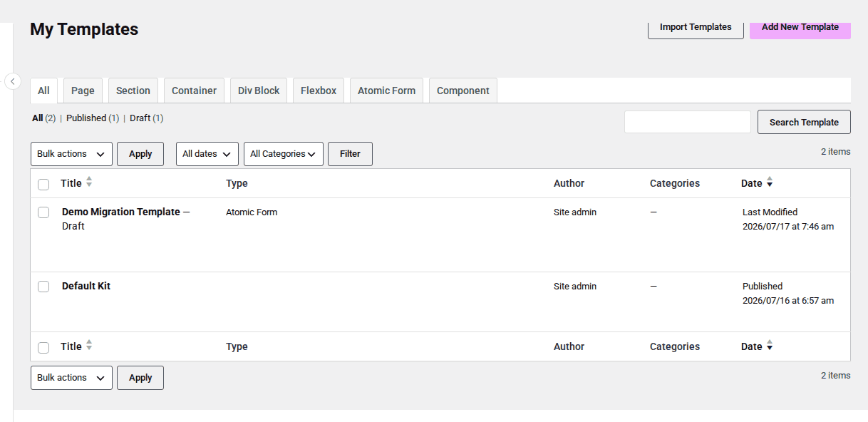
Task: Click the bottom Apply button
Action: 140,378
